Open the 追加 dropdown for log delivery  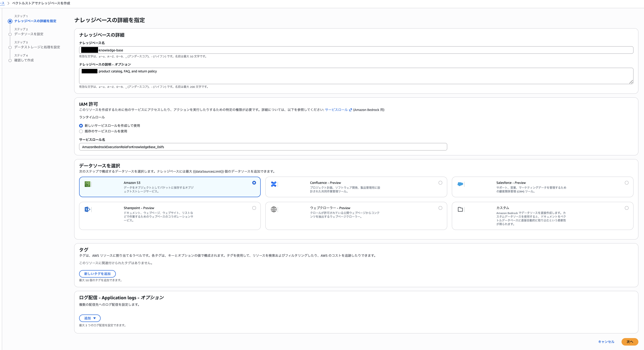89,318
